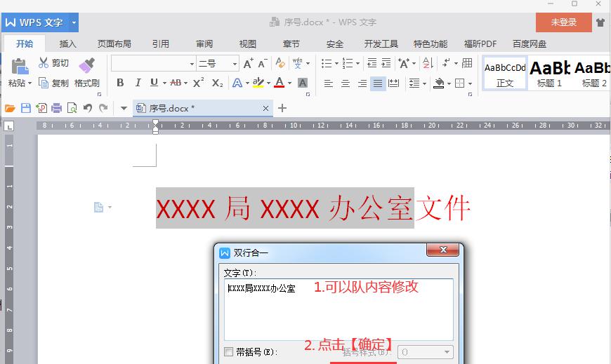The image size is (611, 364).
Task: Switch to the 插入 tab
Action: (x=68, y=44)
